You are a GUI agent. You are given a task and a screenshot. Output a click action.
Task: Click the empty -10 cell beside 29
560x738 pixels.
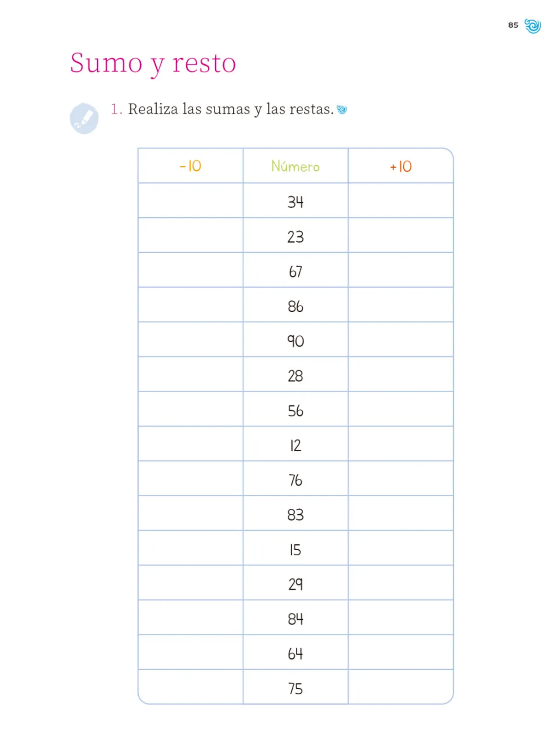point(190,583)
